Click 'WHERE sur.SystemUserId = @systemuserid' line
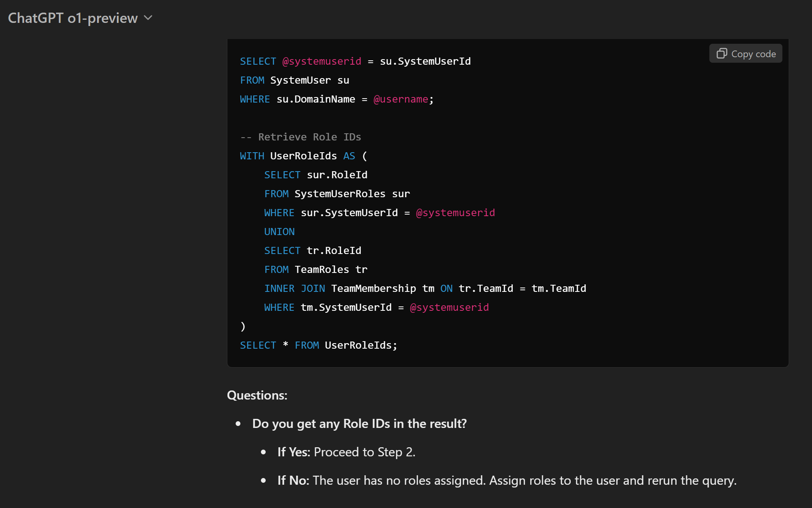Image resolution: width=812 pixels, height=508 pixels. (379, 213)
